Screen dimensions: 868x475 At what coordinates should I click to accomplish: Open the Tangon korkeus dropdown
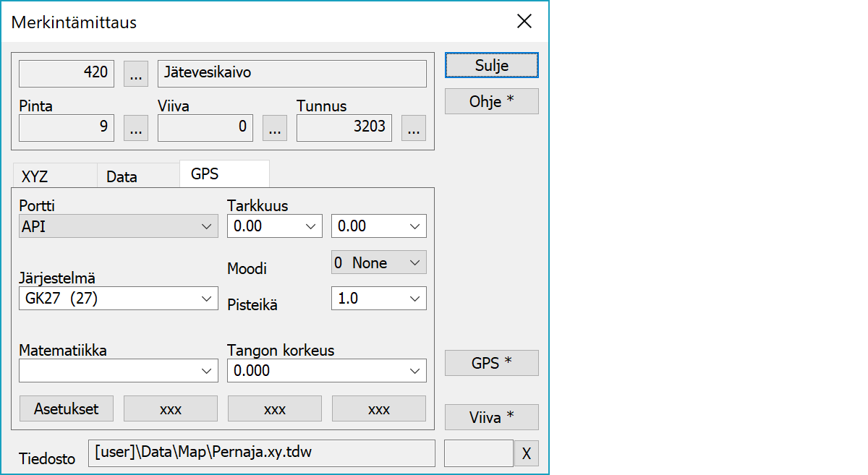pos(326,371)
